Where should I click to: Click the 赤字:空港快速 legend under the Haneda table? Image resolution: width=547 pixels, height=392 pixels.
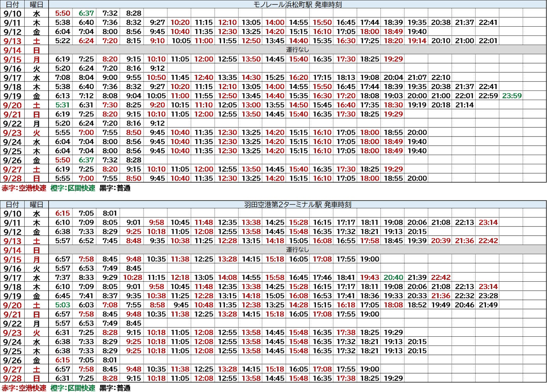click(24, 388)
